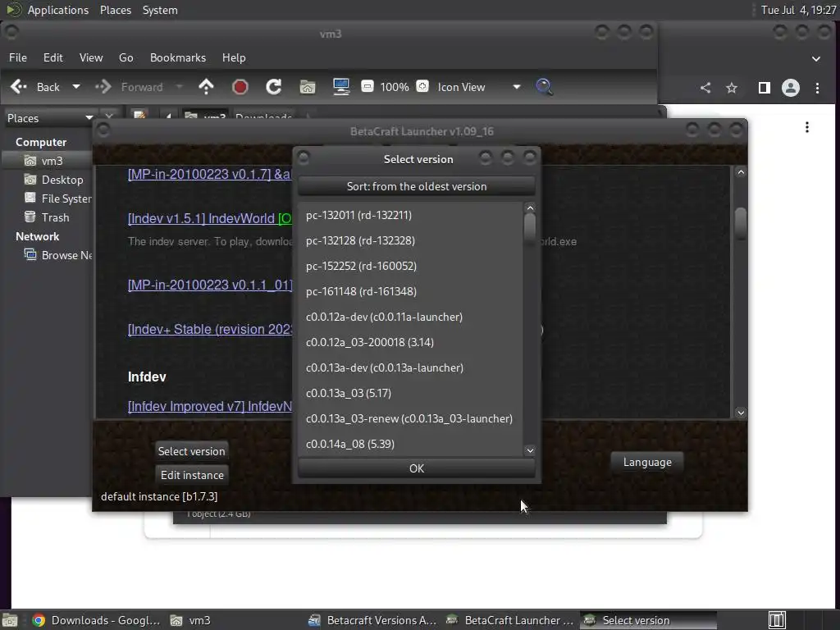Open the Edit menu
Screen dimensions: 840x630
(x=53, y=57)
